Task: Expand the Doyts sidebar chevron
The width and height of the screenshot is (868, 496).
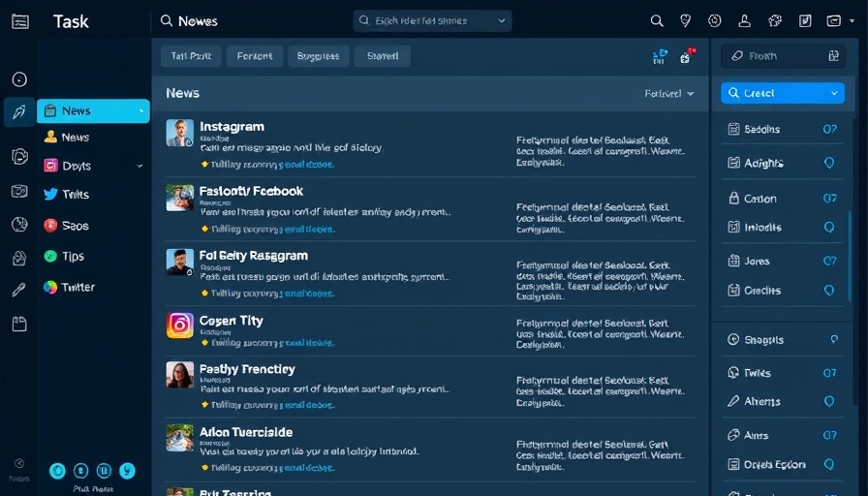Action: coord(139,166)
